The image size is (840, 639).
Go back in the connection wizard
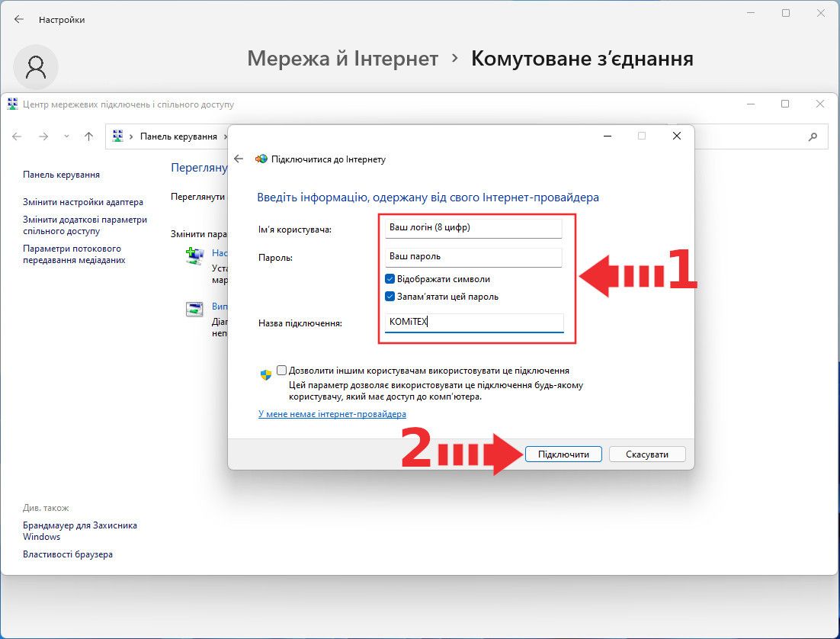[x=239, y=159]
